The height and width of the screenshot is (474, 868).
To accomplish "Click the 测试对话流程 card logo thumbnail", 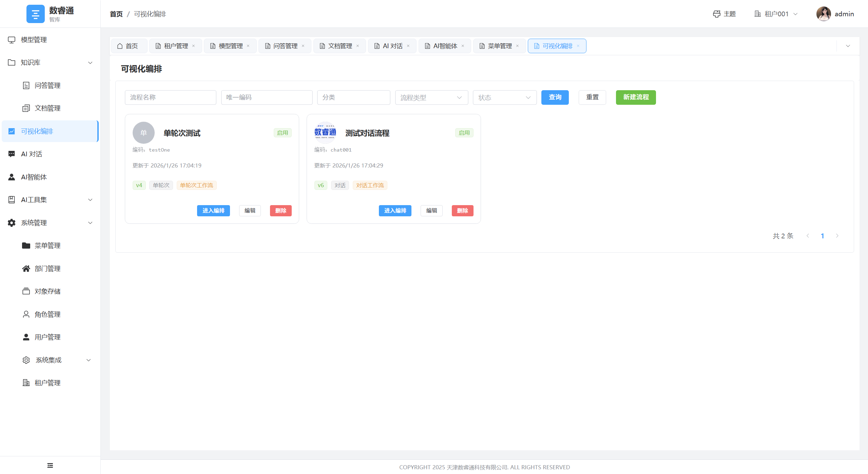I will [x=325, y=133].
